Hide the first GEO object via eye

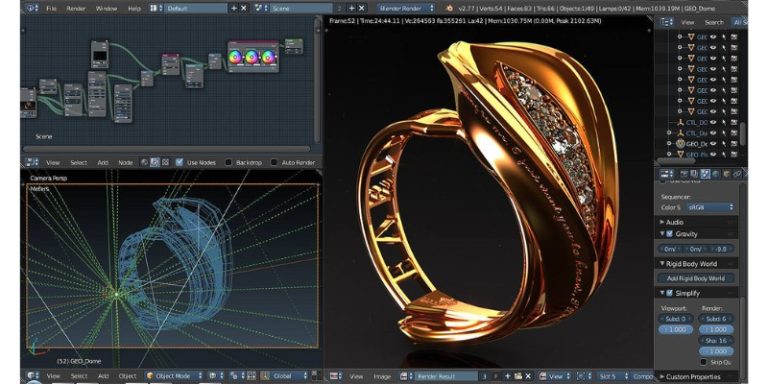[714, 37]
